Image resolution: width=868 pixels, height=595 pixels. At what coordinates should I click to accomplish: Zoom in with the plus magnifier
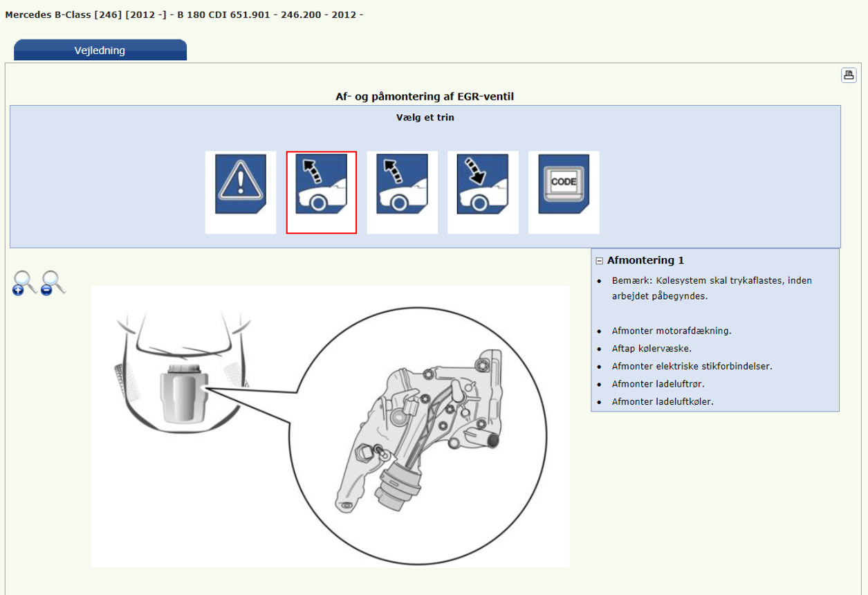(24, 282)
